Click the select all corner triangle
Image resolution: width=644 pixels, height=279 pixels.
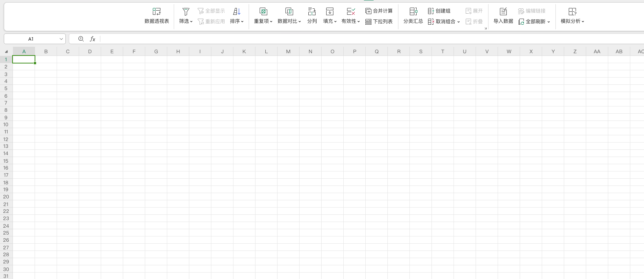pos(6,51)
